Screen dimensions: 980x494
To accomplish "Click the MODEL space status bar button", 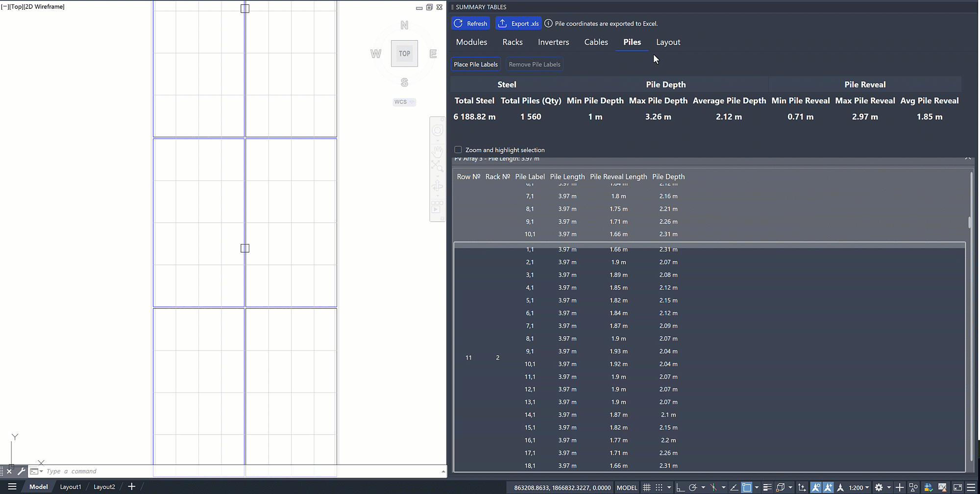I will tap(627, 487).
